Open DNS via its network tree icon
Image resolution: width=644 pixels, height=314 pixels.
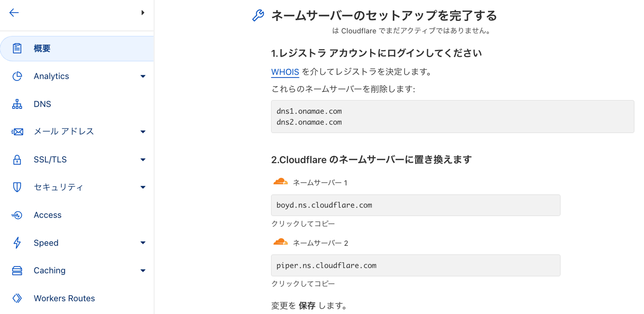click(17, 104)
